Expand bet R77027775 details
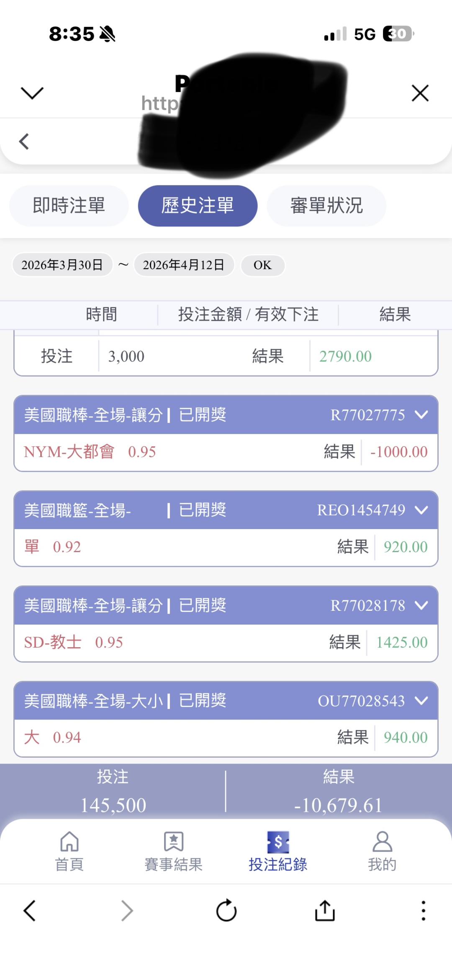Screen dimensions: 452x980 [421, 415]
